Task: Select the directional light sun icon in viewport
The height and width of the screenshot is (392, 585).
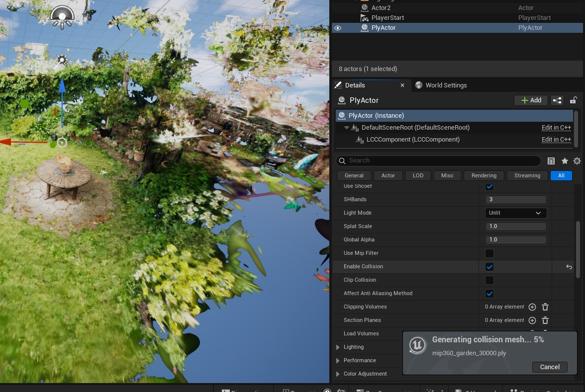Action: pyautogui.click(x=61, y=60)
